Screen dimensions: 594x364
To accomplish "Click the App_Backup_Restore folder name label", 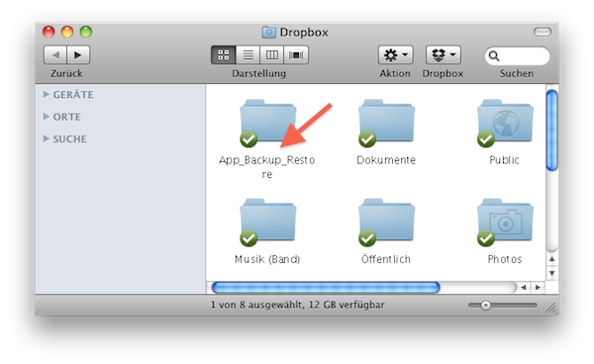I will click(x=266, y=167).
